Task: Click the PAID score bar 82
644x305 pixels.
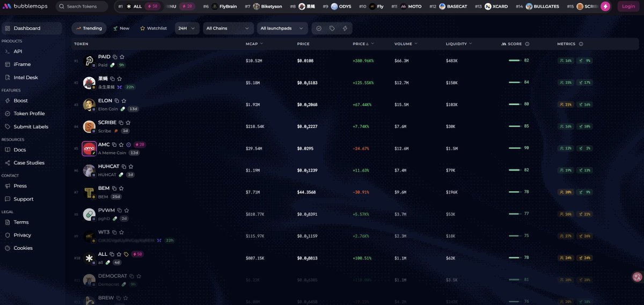Action: pyautogui.click(x=515, y=61)
